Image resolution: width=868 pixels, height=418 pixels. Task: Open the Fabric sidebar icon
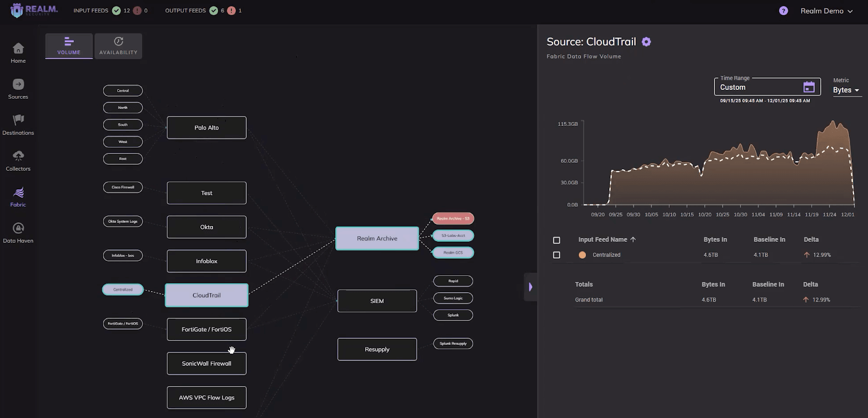coord(18,192)
